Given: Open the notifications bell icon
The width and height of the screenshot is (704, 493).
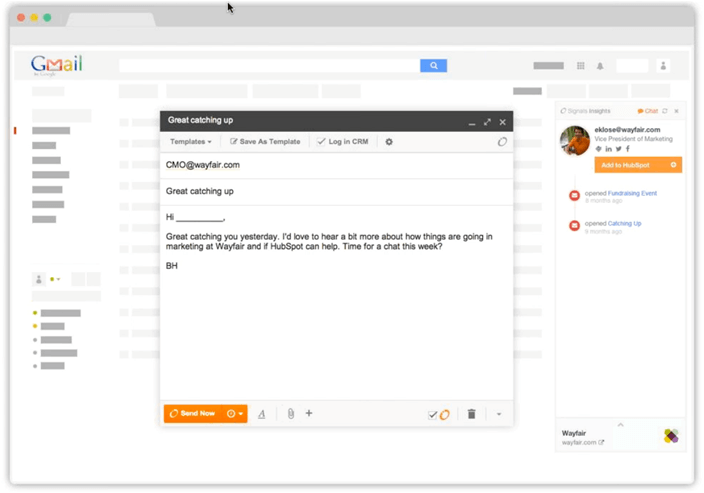Looking at the screenshot, I should (600, 66).
